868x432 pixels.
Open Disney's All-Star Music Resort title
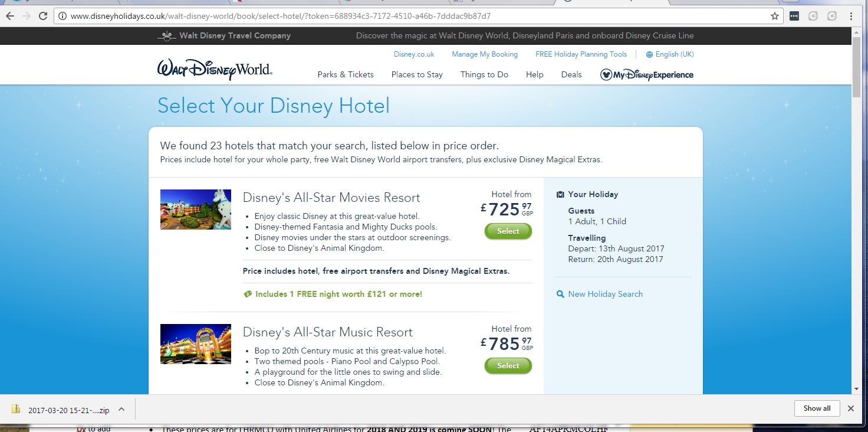pos(328,332)
